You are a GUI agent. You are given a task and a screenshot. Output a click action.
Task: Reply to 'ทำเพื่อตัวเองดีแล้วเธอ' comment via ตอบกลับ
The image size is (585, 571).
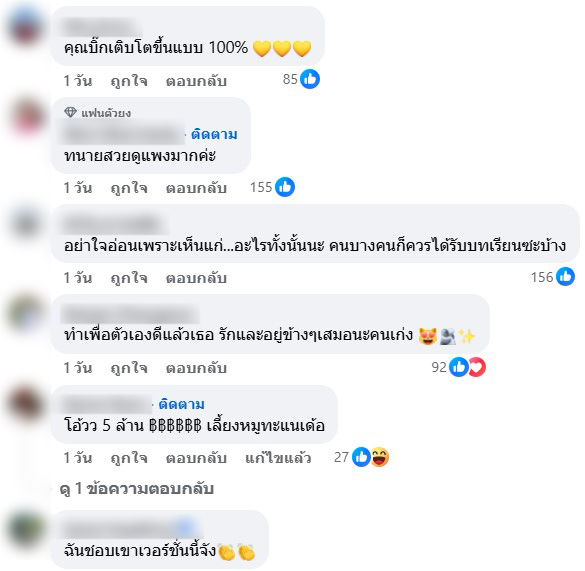(x=196, y=368)
